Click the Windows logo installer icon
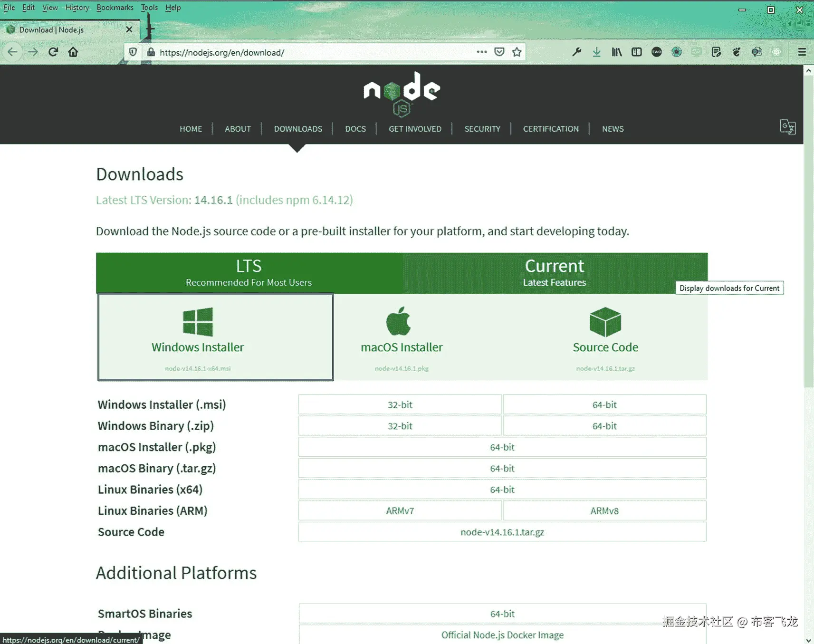Image resolution: width=814 pixels, height=644 pixels. click(198, 322)
